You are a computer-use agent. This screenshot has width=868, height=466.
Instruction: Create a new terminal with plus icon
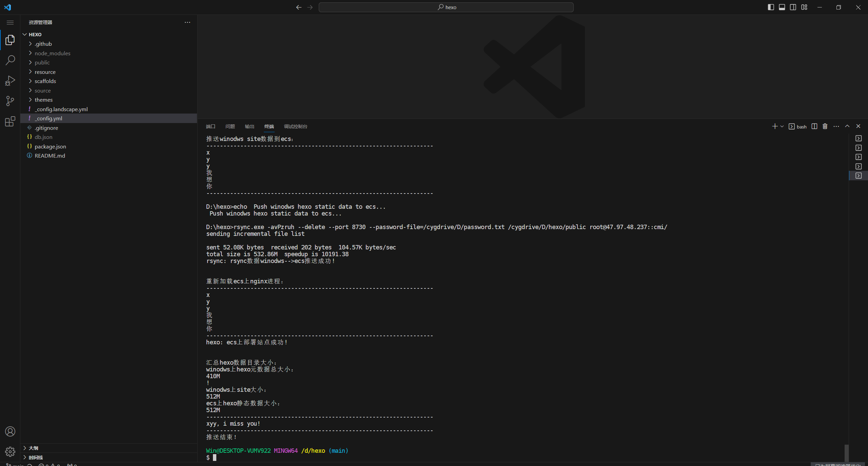[775, 126]
